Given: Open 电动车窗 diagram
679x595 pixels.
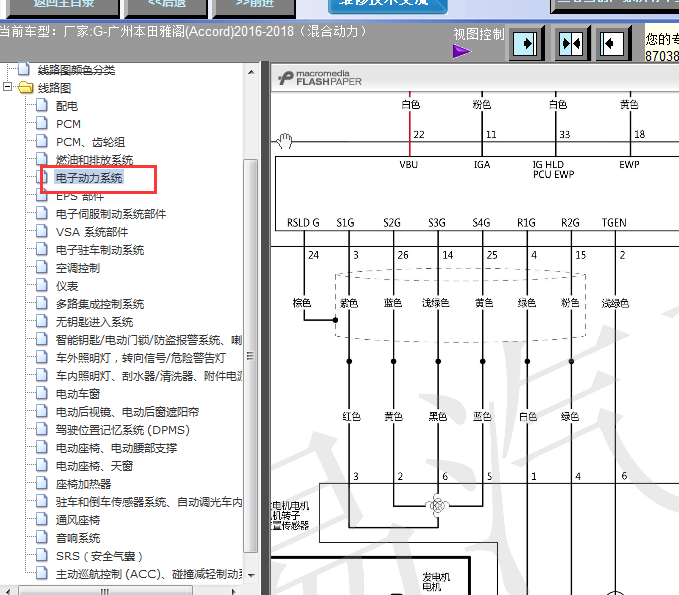Looking at the screenshot, I should point(78,394).
